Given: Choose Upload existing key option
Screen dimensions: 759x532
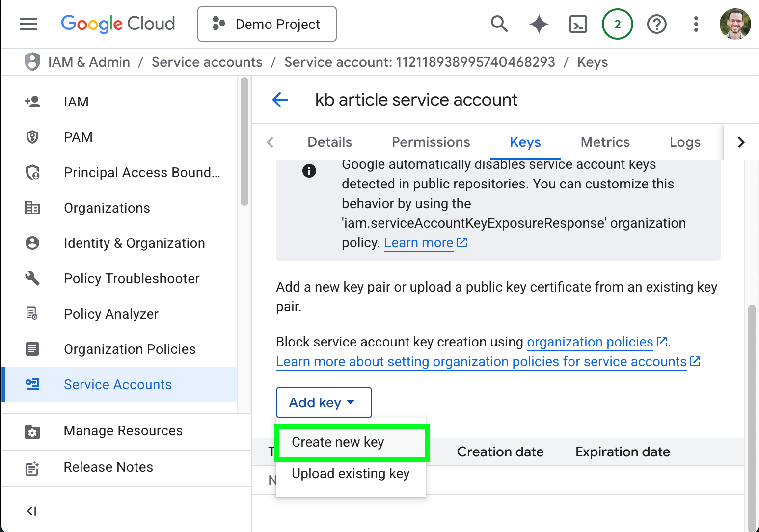Looking at the screenshot, I should coord(351,473).
